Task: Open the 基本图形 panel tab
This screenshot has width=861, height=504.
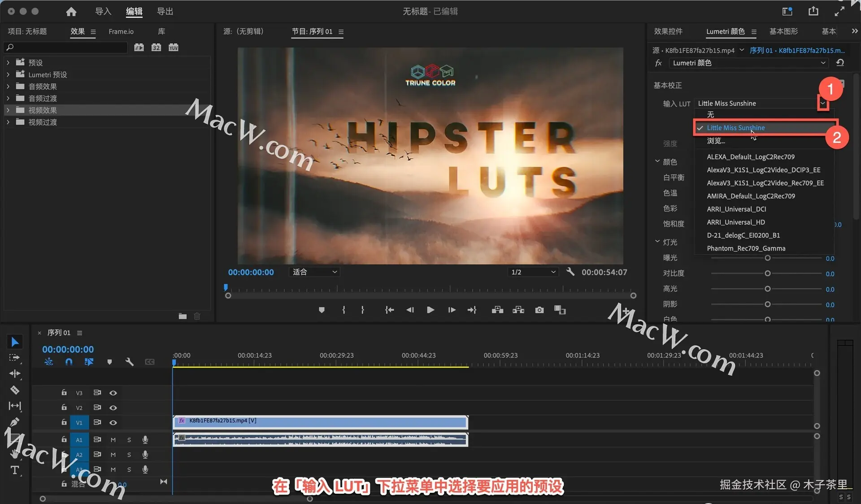Action: 783,31
